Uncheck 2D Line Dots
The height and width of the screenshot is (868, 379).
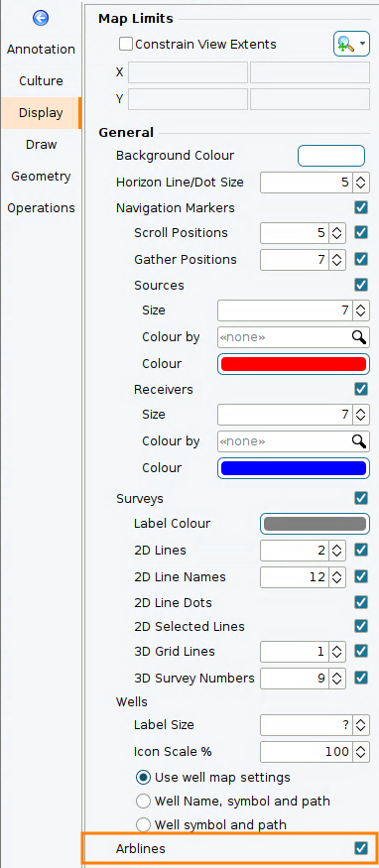(361, 602)
